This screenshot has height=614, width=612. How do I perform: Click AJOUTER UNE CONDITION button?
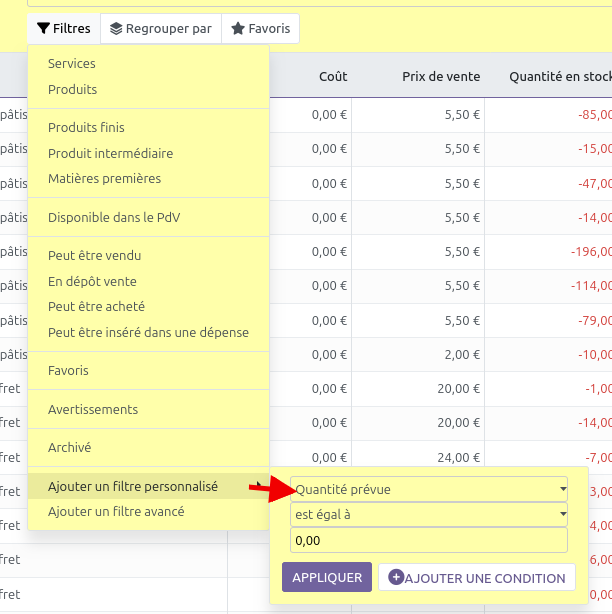pos(477,577)
